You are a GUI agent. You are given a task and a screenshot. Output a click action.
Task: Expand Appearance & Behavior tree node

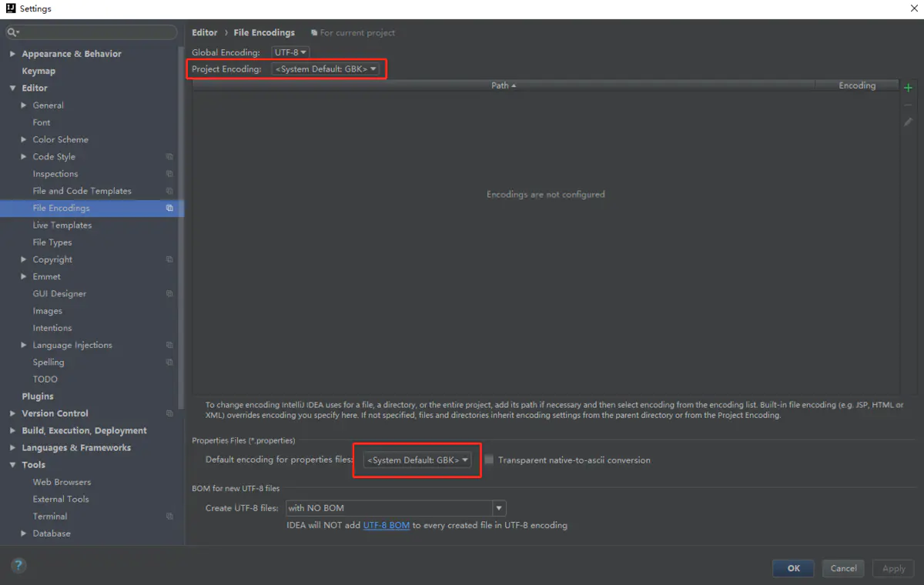12,54
